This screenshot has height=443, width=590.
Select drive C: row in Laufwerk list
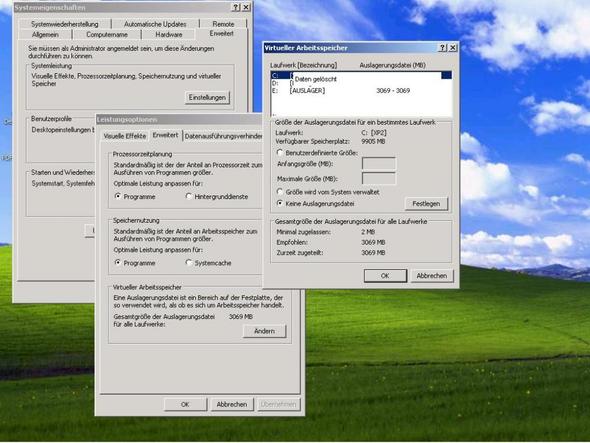tap(361, 75)
